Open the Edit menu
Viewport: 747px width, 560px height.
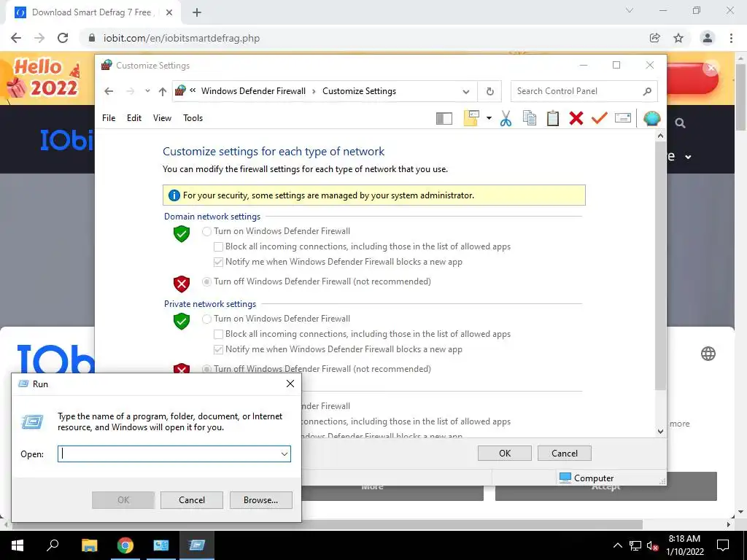pos(134,118)
